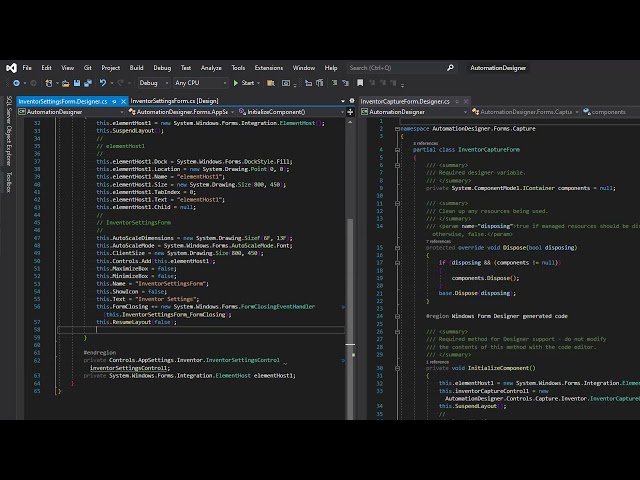Click the Navigate Forward toolbar icon
Screen dimensions: 640x480
[33, 83]
